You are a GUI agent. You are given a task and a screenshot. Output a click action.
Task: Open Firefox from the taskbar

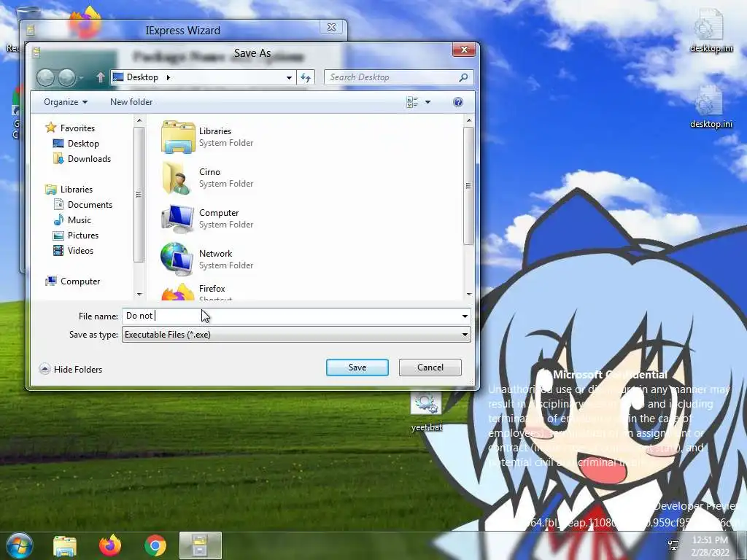tap(110, 545)
